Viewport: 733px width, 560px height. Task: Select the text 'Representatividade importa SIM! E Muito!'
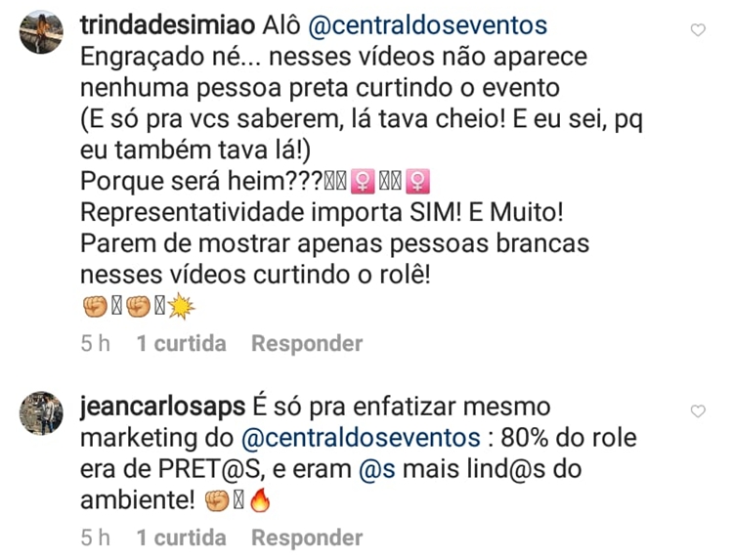[322, 213]
